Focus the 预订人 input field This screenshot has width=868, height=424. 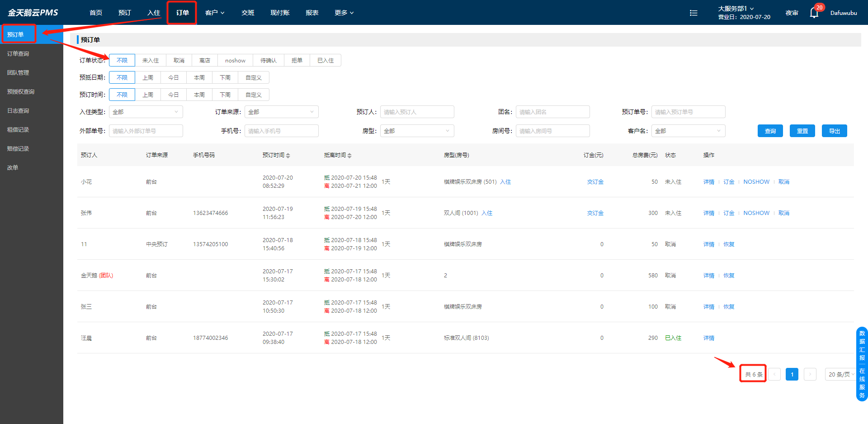(417, 112)
